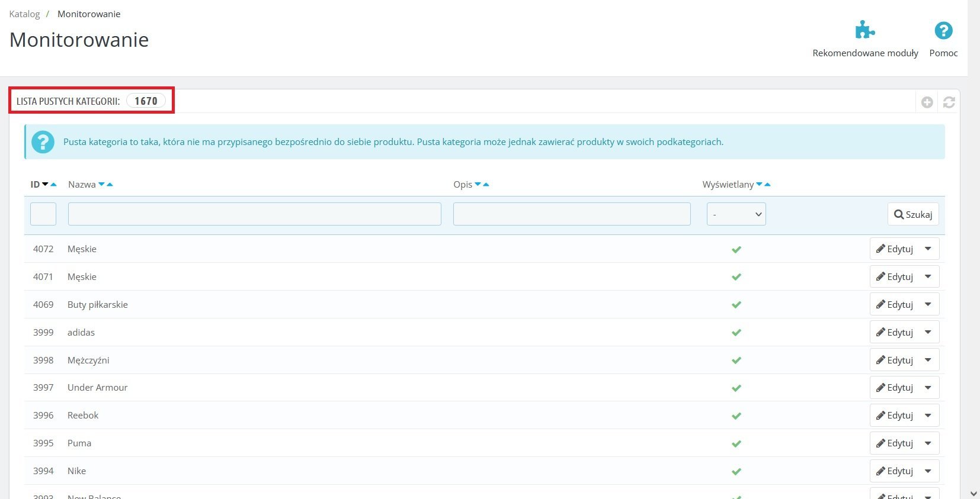Image resolution: width=980 pixels, height=499 pixels.
Task: Open the Wyświetlany filter dropdown
Action: coord(736,214)
